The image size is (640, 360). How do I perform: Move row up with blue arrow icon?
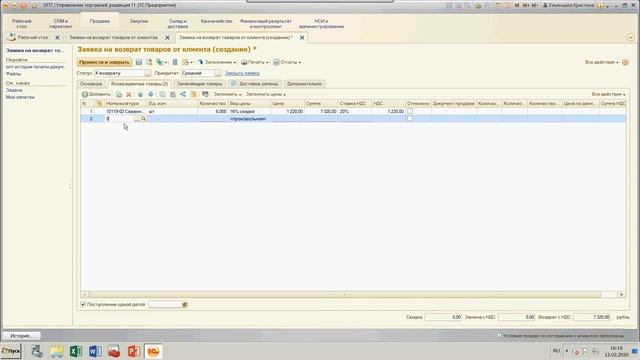(x=140, y=94)
